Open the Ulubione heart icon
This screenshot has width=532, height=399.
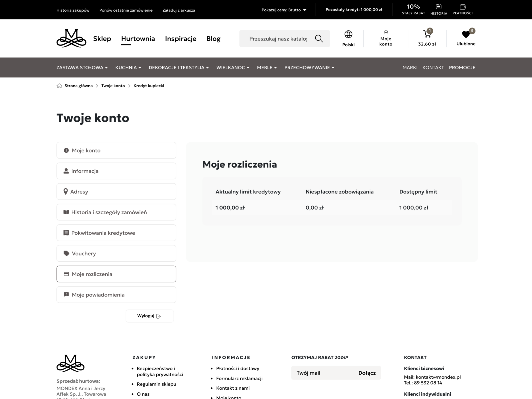(x=466, y=34)
